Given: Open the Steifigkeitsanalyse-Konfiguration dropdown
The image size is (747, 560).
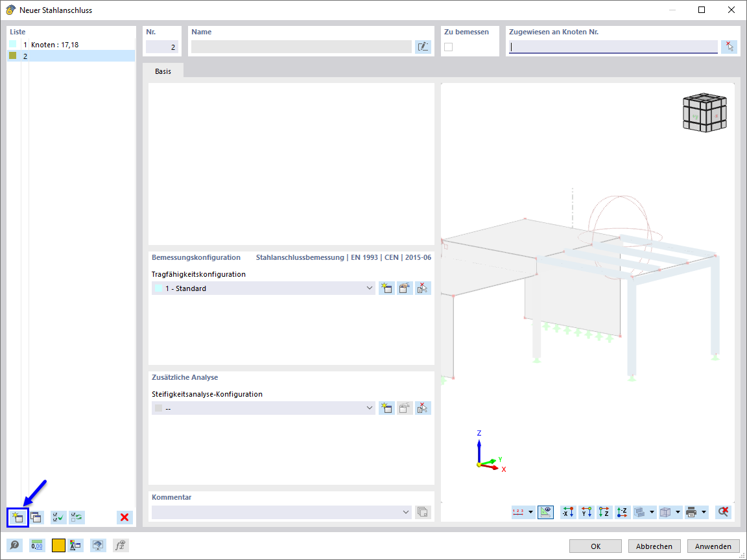Looking at the screenshot, I should click(x=369, y=408).
